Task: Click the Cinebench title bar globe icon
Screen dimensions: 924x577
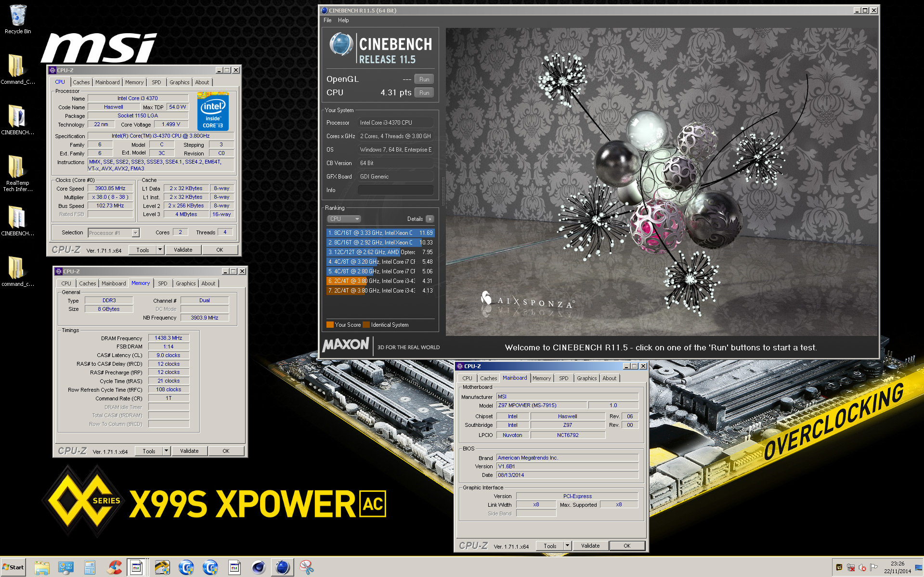Action: tap(325, 11)
